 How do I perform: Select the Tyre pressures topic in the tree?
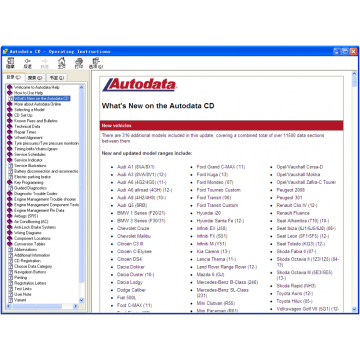click(46, 143)
